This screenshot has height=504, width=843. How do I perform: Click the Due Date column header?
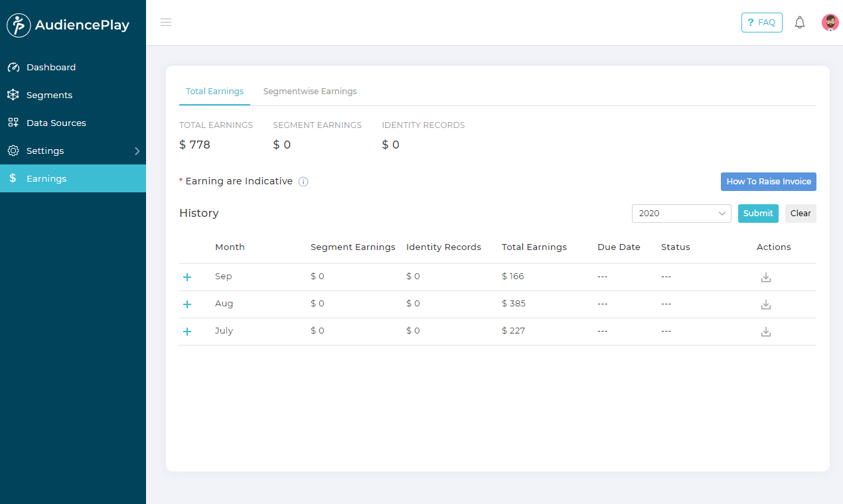(619, 247)
